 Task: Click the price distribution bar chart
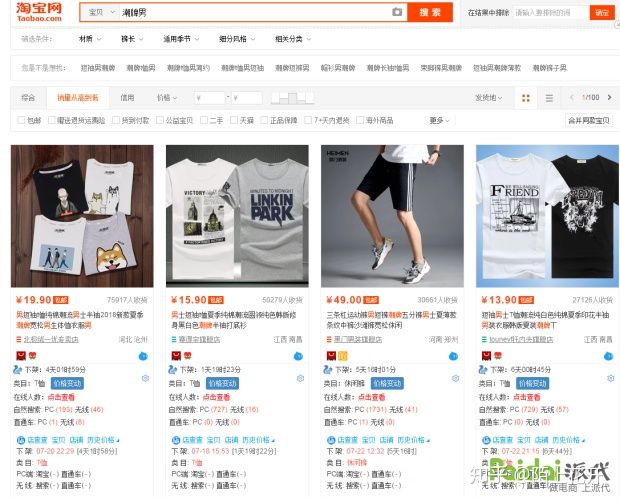click(292, 98)
